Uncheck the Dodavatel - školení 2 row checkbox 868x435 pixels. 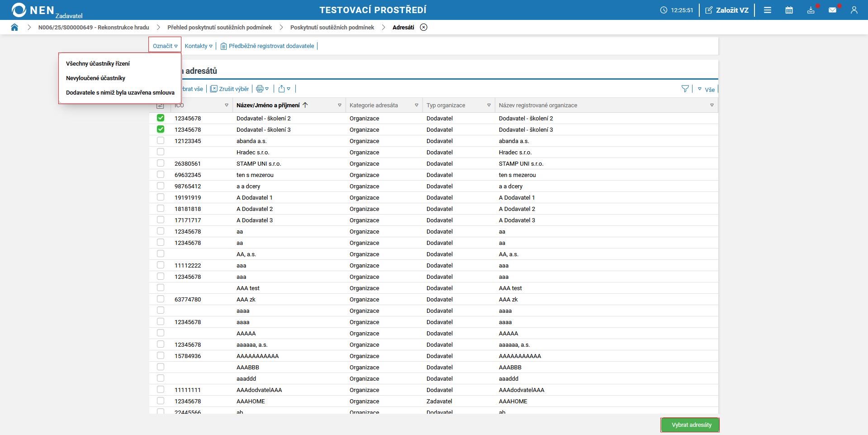(161, 118)
